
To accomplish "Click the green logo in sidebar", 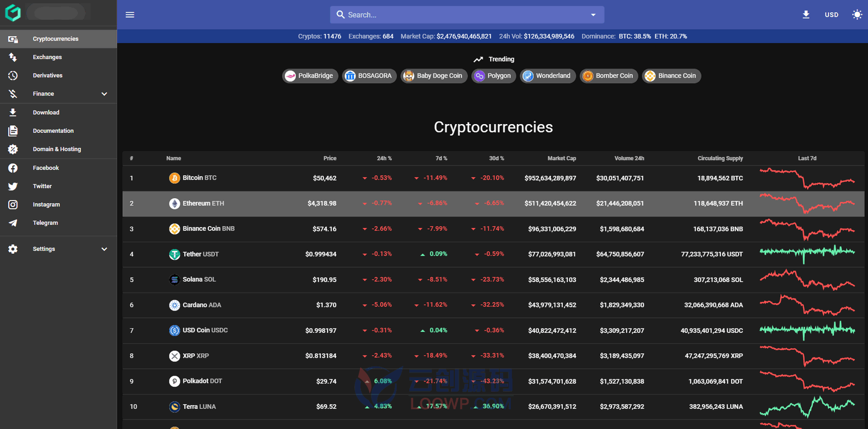I will (x=13, y=13).
